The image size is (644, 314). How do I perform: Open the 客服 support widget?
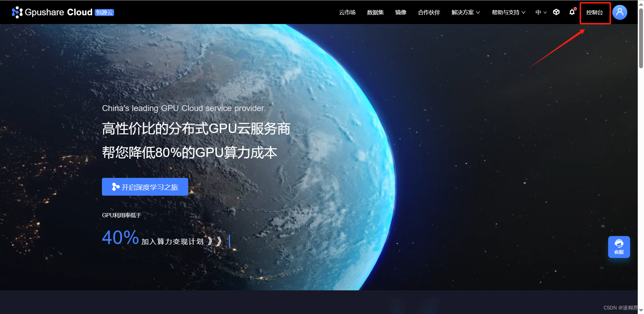[x=619, y=247]
